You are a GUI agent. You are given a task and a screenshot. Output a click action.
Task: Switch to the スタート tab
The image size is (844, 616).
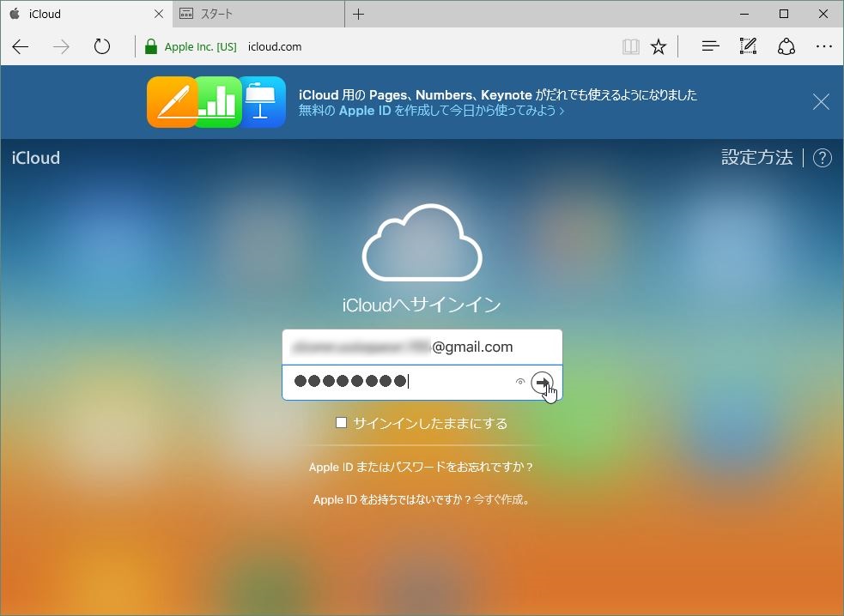point(258,14)
